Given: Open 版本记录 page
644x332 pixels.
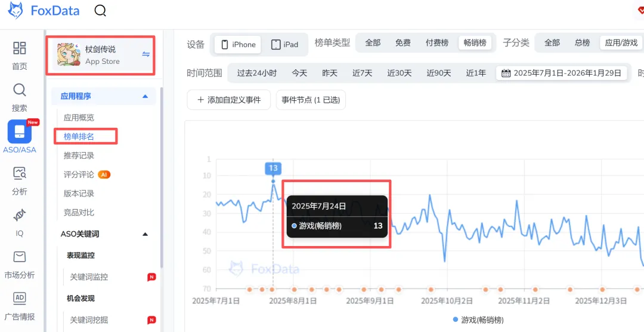Looking at the screenshot, I should [x=79, y=193].
